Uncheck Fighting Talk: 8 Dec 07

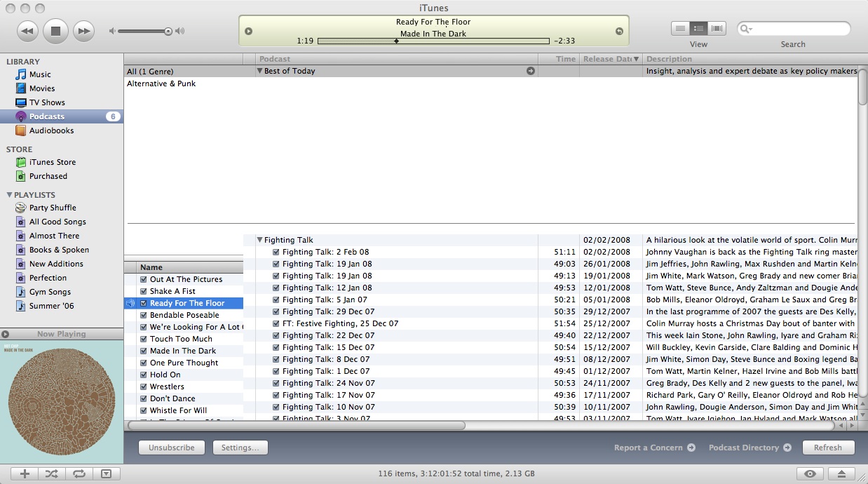pos(276,359)
